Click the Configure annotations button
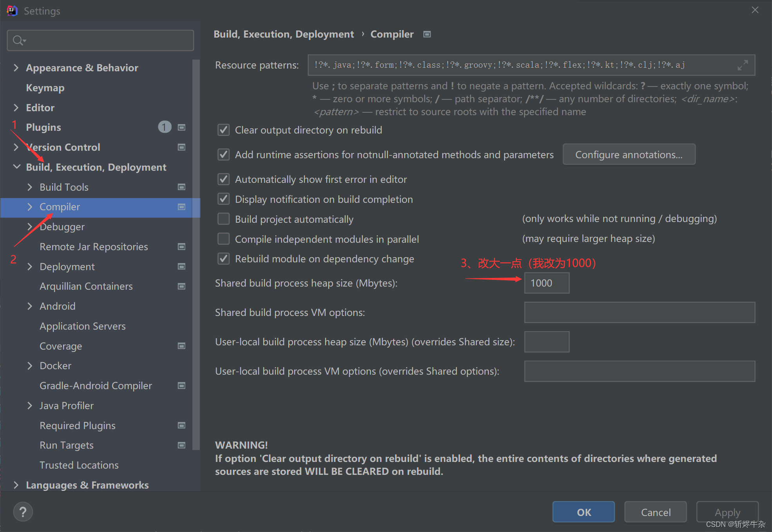The height and width of the screenshot is (532, 772). tap(629, 155)
